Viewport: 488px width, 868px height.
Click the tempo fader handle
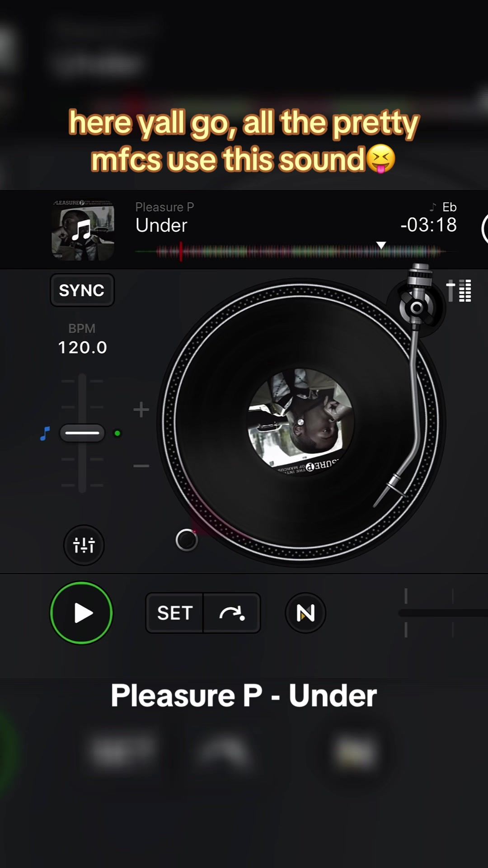tap(82, 433)
